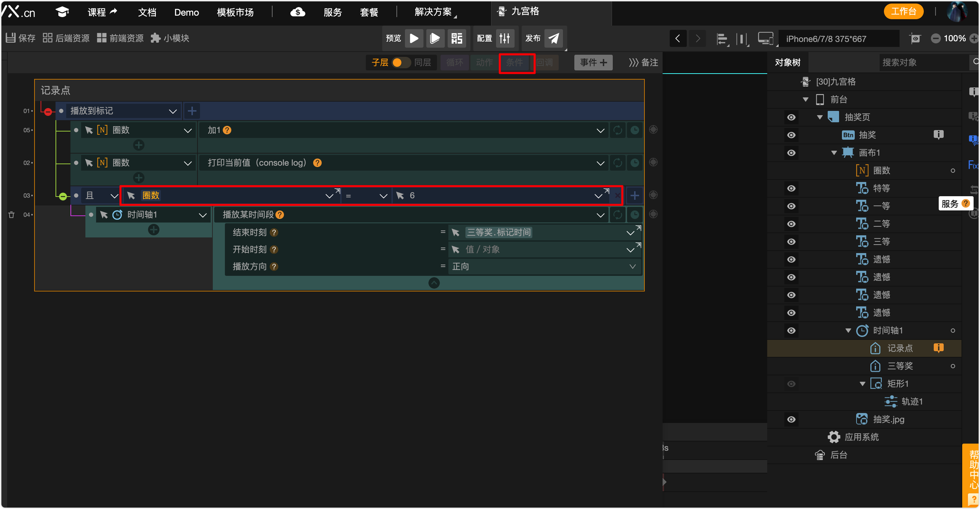Image resolution: width=980 pixels, height=509 pixels.
Task: Select the 三等奖 marker in object tree
Action: coord(900,366)
